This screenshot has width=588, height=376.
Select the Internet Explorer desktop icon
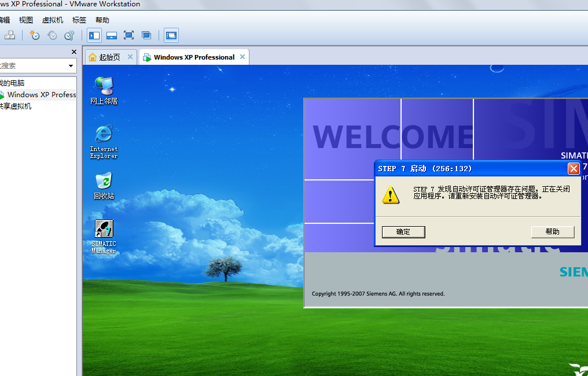pyautogui.click(x=104, y=142)
